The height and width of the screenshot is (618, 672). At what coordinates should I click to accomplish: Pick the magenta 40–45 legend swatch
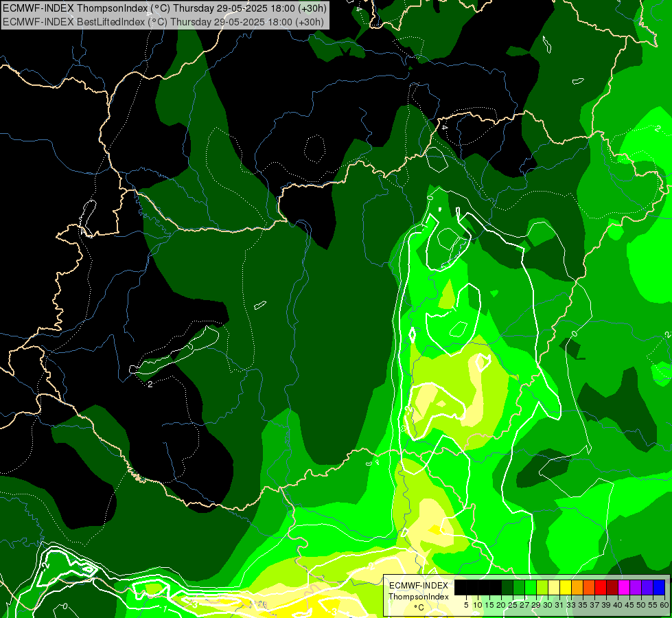[623, 587]
